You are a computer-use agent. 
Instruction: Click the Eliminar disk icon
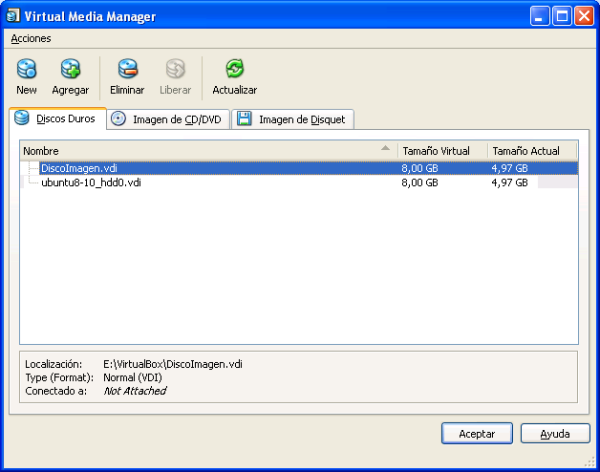point(127,69)
